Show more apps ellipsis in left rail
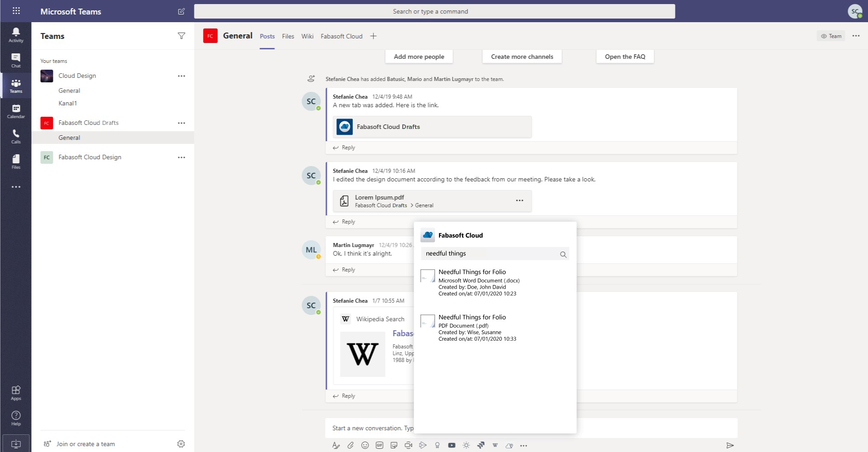868x452 pixels. coord(16,187)
